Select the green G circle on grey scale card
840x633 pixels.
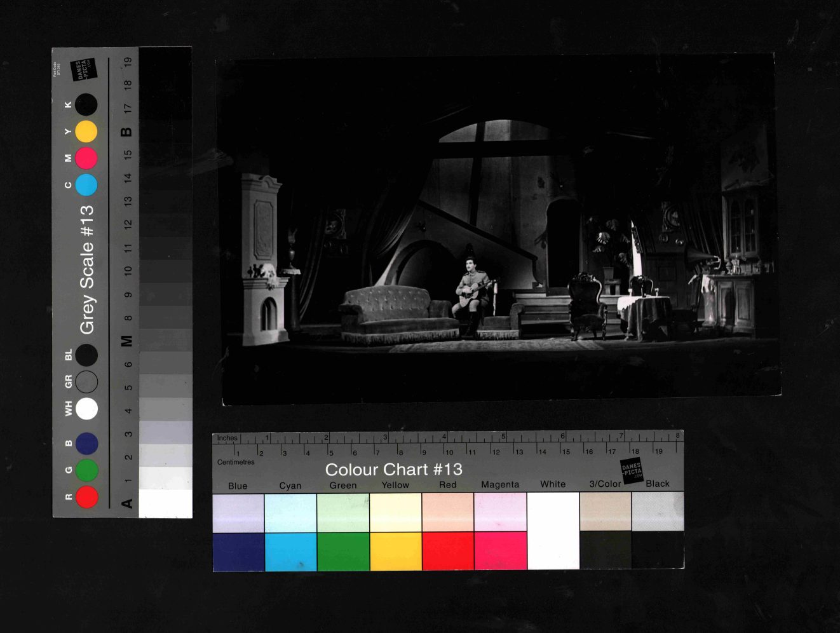point(87,470)
